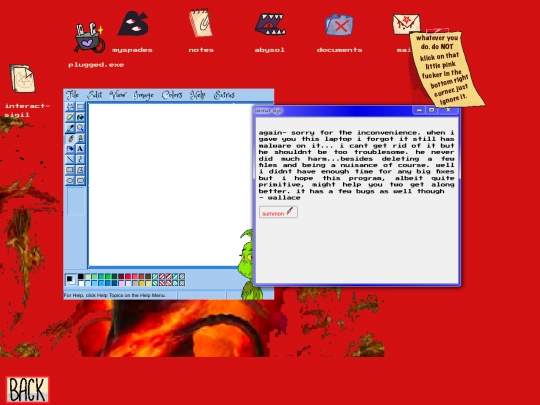Viewport: 540px width, 405px height.
Task: Maximize the interact_sigil window
Action: pos(432,110)
